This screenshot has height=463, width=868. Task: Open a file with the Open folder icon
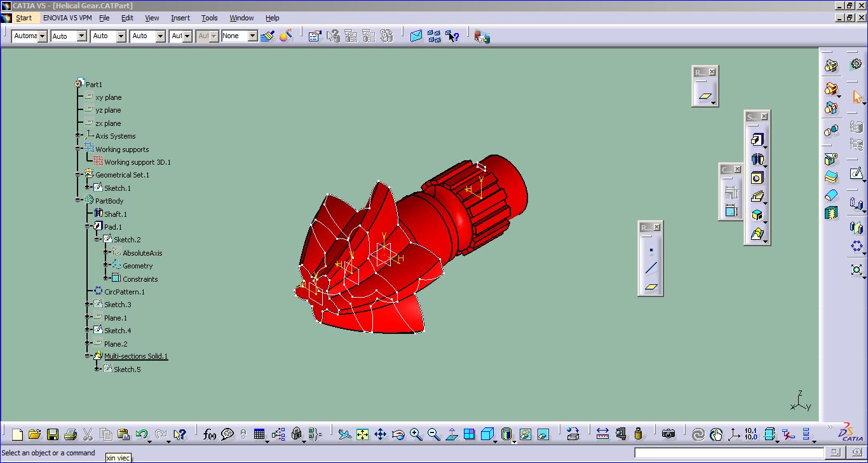click(34, 434)
